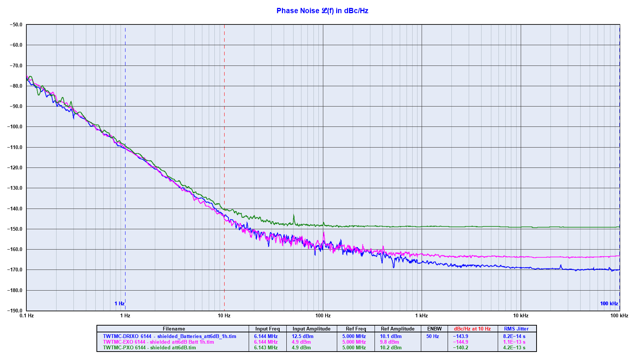
Task: Click the 50 Hz ENBW value
Action: pos(433,337)
